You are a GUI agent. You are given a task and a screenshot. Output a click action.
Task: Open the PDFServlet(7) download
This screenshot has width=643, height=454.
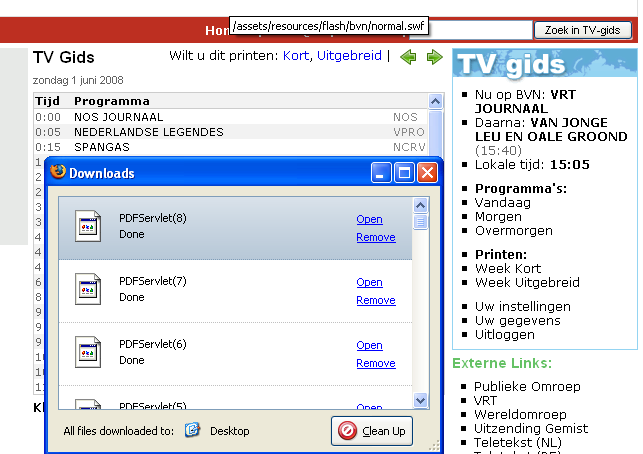pos(369,283)
